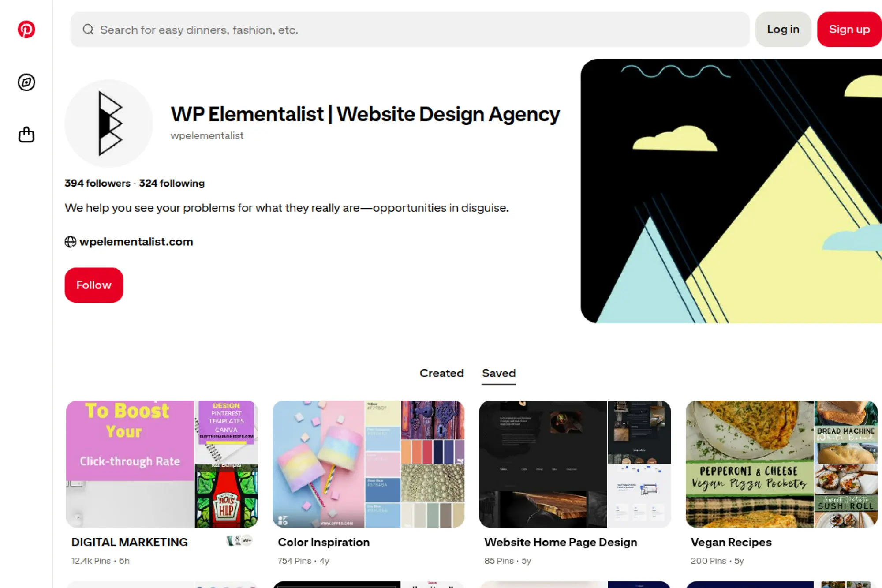
Task: View the 324 following list
Action: point(172,183)
